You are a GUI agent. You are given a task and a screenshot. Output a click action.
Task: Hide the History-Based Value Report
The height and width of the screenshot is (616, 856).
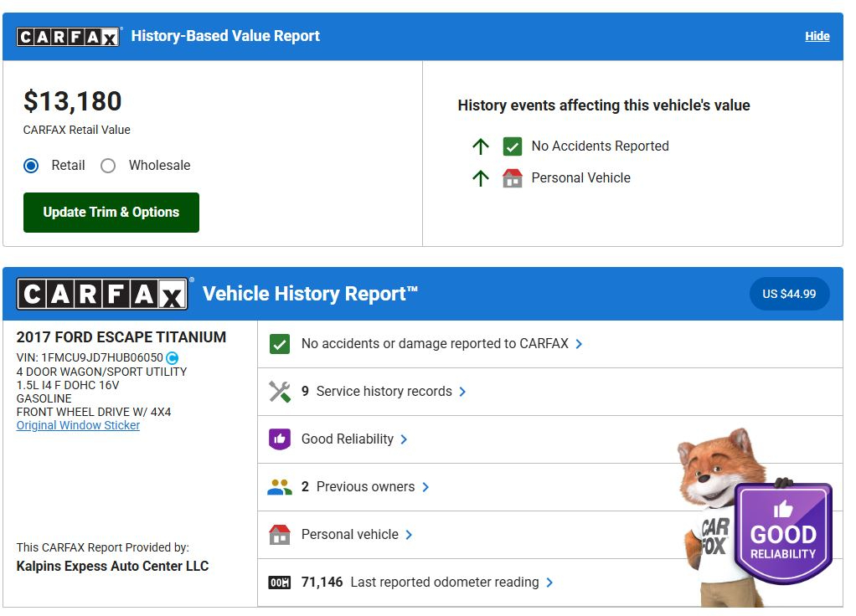tap(817, 36)
